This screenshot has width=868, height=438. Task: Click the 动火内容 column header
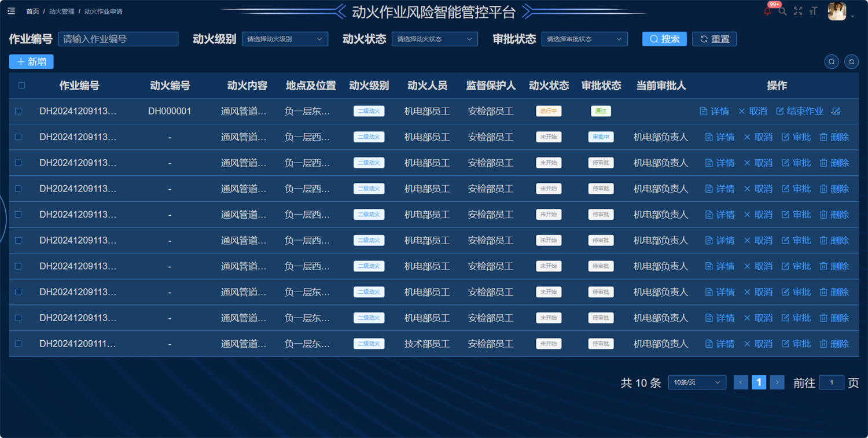[x=247, y=86]
